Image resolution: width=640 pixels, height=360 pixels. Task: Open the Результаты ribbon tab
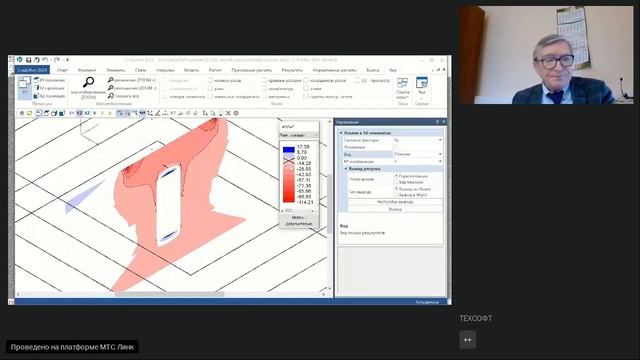coord(292,70)
